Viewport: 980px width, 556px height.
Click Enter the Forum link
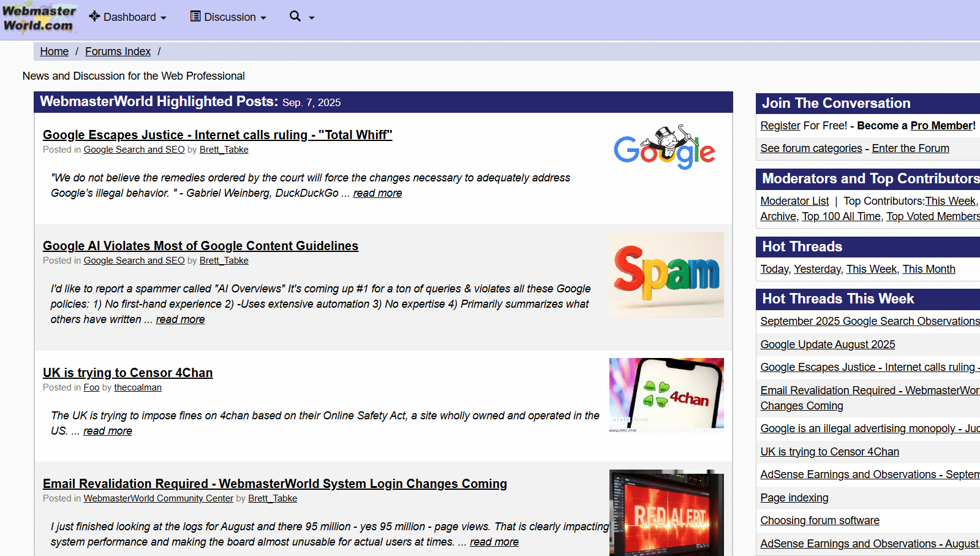click(x=911, y=148)
